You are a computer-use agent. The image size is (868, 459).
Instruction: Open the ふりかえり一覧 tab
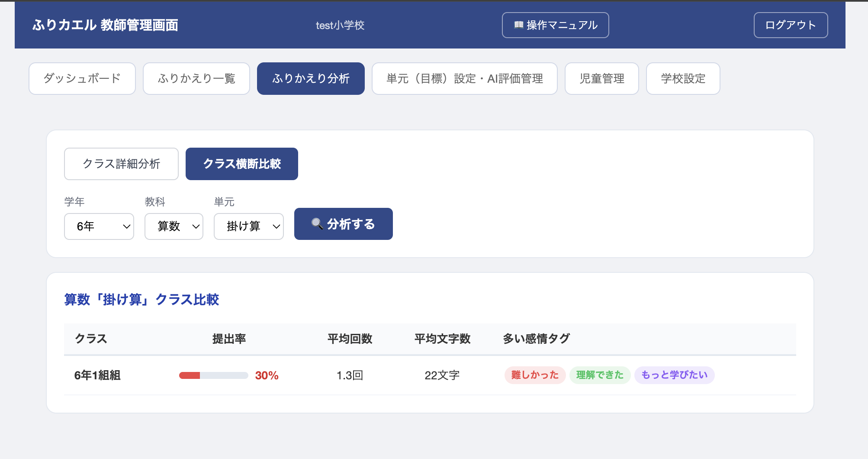(196, 78)
